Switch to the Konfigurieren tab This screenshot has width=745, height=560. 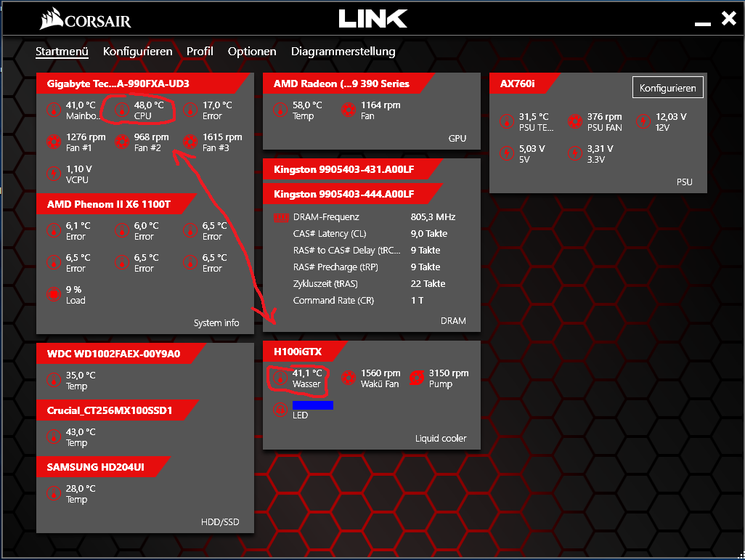point(138,52)
